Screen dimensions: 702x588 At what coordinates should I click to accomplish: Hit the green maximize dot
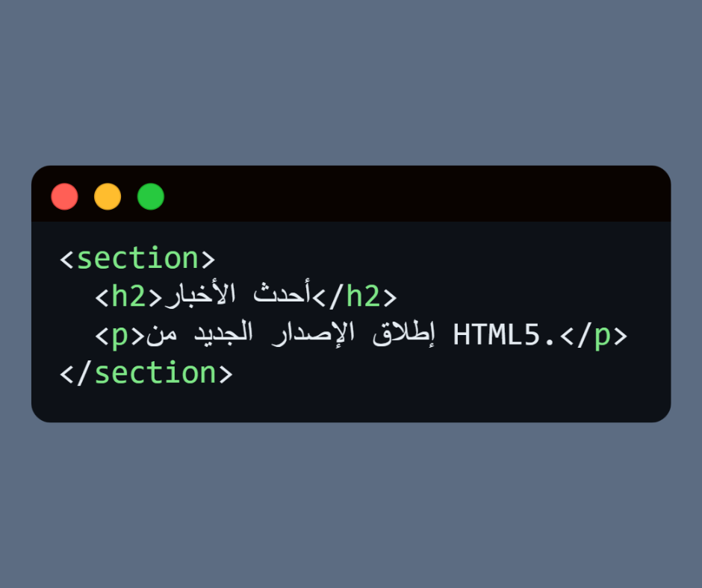click(151, 197)
